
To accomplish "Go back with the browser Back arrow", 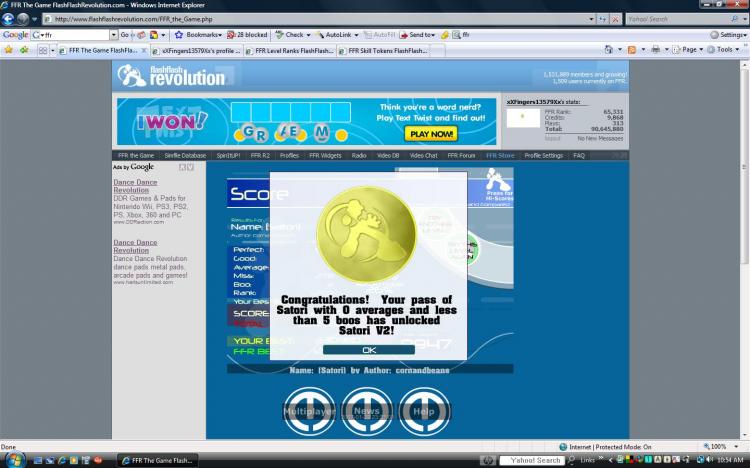I will 8,19.
